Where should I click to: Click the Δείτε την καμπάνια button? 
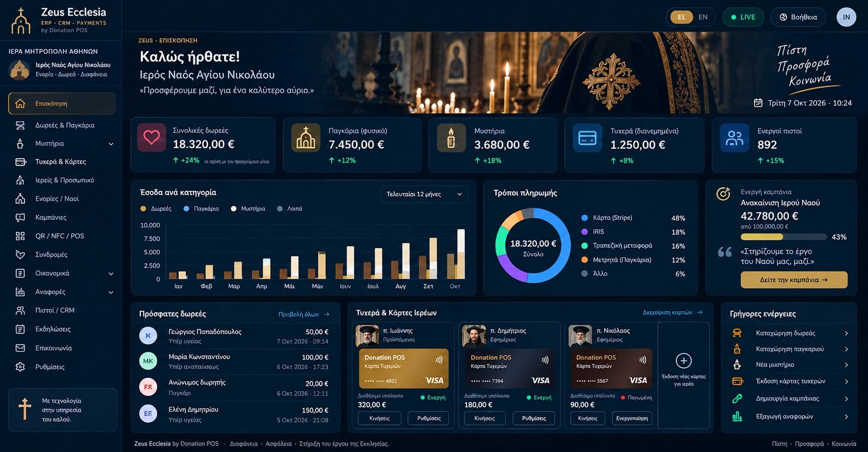(794, 280)
